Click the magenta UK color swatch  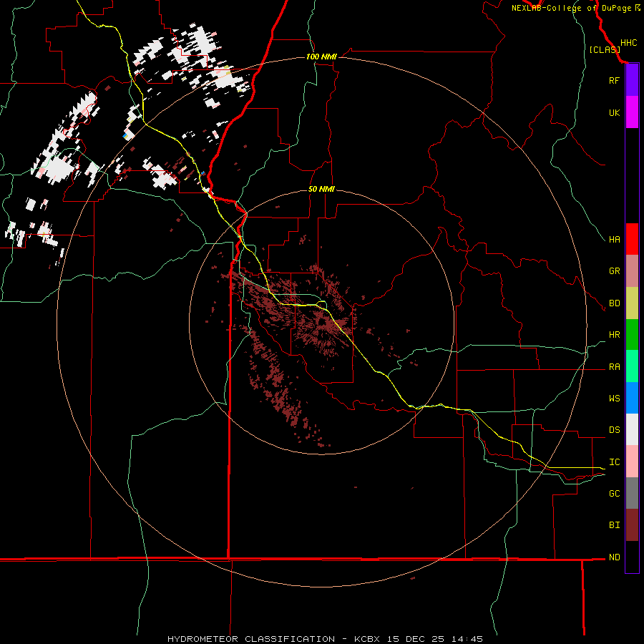[632, 112]
